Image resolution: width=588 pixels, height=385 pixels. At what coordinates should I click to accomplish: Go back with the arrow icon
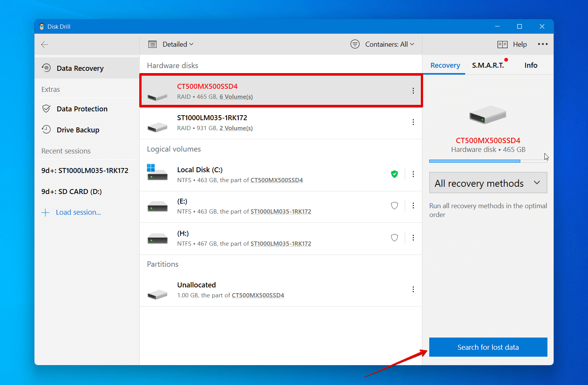pos(45,44)
